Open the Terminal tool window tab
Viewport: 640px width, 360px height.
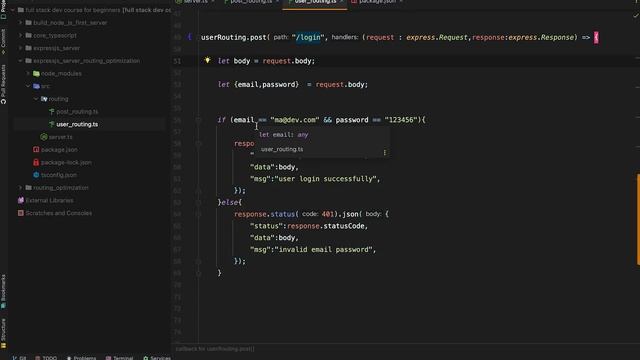pos(120,358)
